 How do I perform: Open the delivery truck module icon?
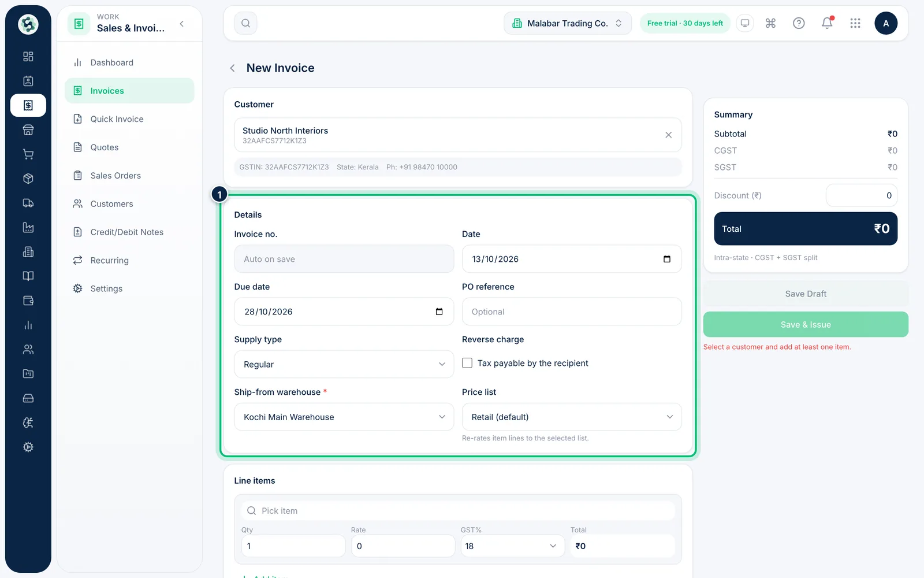tap(28, 203)
